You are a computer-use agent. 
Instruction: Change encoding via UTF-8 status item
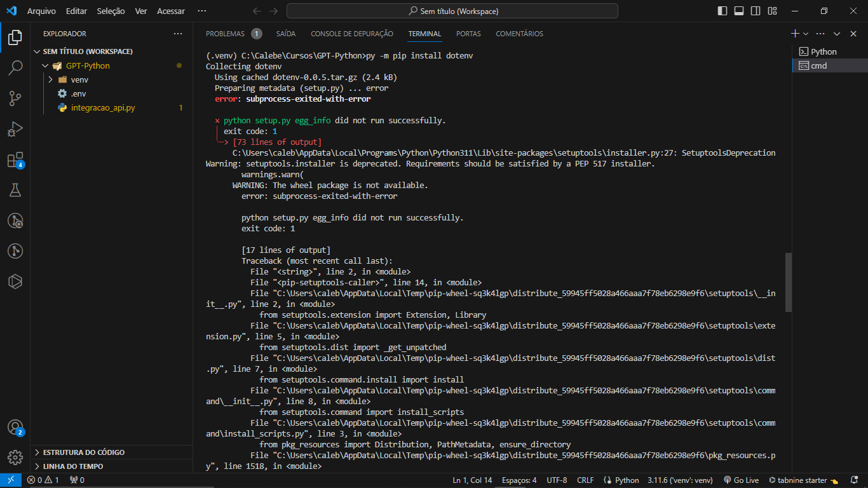point(557,480)
